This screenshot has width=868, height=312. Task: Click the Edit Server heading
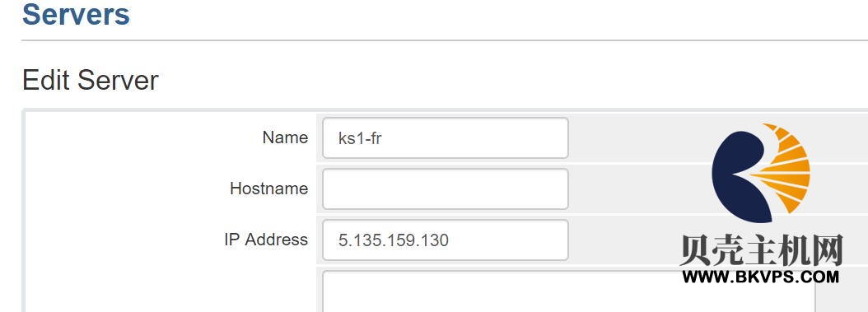(91, 81)
